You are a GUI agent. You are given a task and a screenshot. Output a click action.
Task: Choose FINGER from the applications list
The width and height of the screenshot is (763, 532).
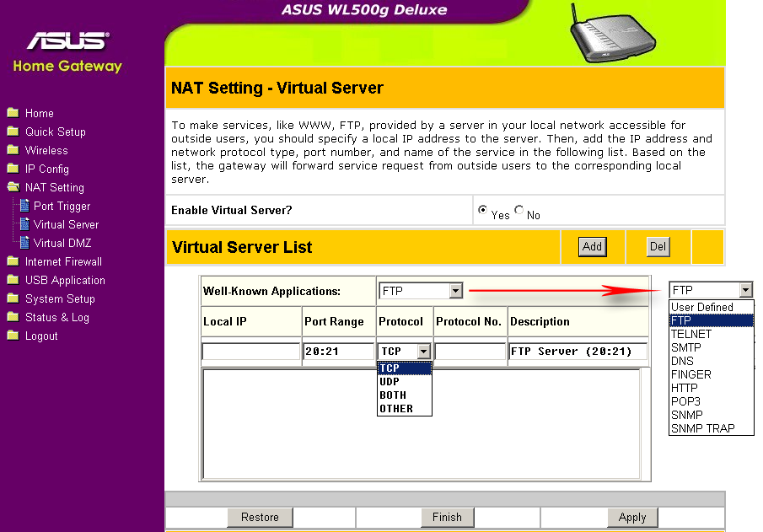tap(711, 375)
